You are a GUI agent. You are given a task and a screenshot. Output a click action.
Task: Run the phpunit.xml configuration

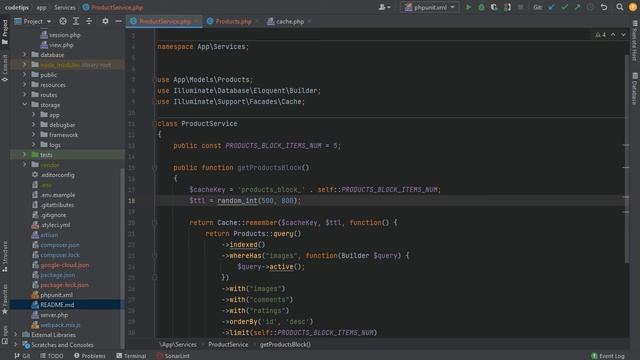click(468, 7)
